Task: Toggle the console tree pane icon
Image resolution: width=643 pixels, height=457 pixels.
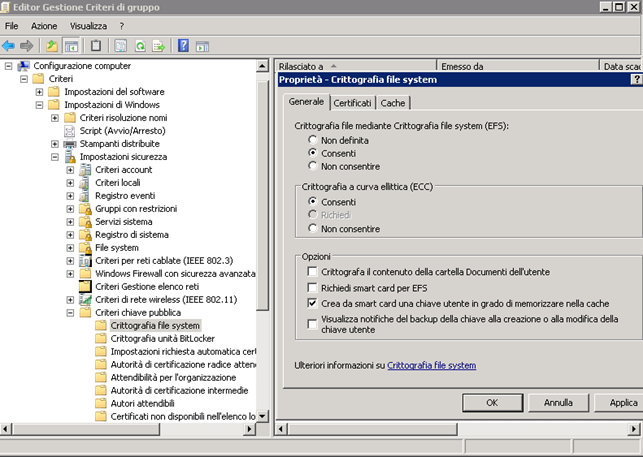Action: point(71,46)
